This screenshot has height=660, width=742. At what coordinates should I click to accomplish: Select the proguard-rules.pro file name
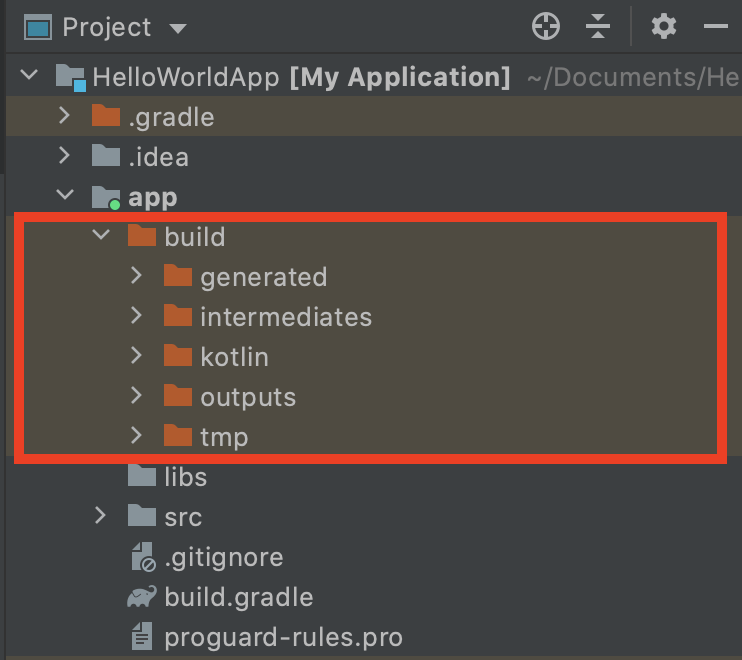(x=283, y=638)
